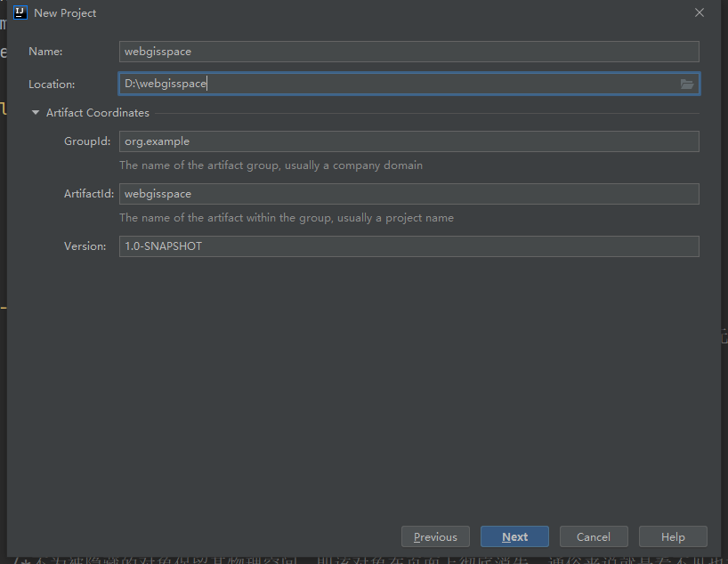Go back with the Previous button
This screenshot has height=564, width=728.
(x=435, y=536)
